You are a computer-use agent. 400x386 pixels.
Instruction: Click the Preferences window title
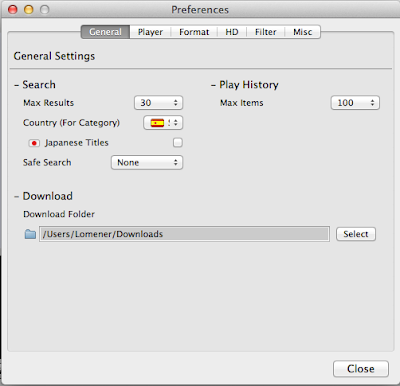[x=200, y=10]
